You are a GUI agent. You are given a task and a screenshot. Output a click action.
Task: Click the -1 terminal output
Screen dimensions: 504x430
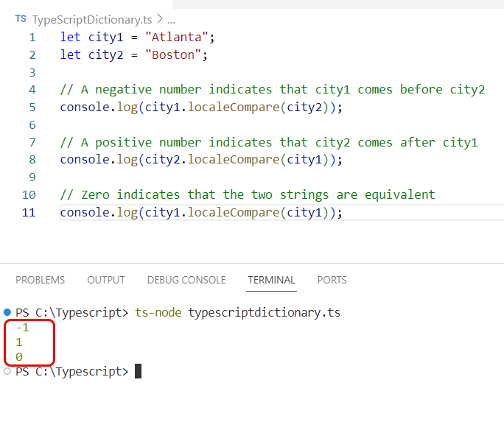23,328
